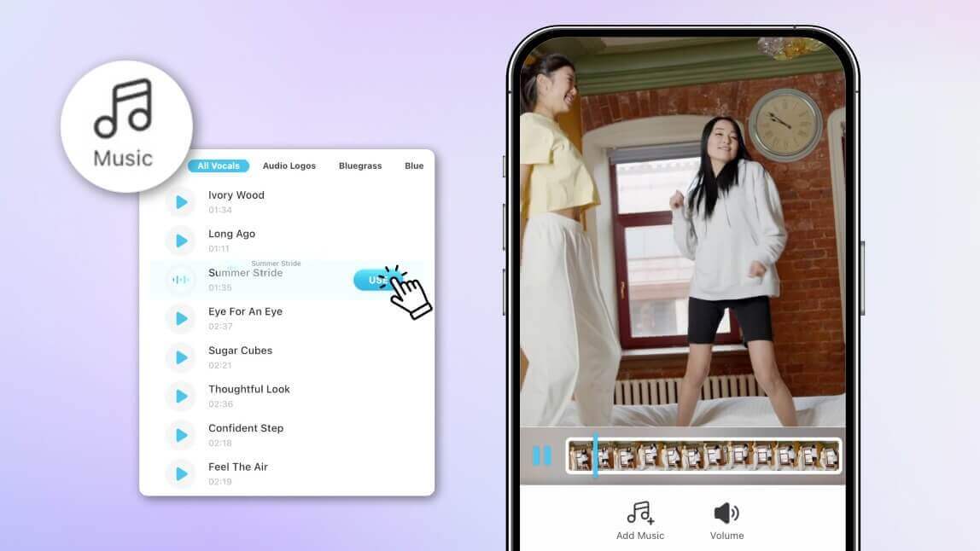Select the Feel The Air title
980x551 pixels.
pos(237,467)
